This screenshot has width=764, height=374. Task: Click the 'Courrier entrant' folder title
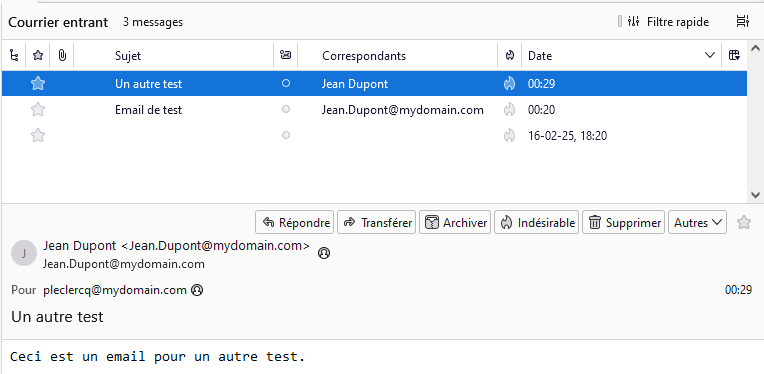[x=58, y=22]
